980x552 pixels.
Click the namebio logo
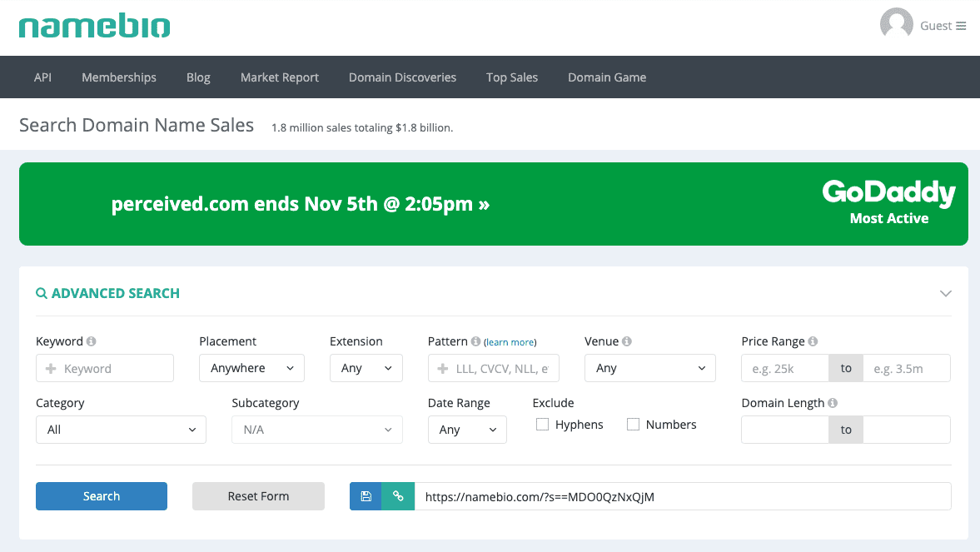94,26
